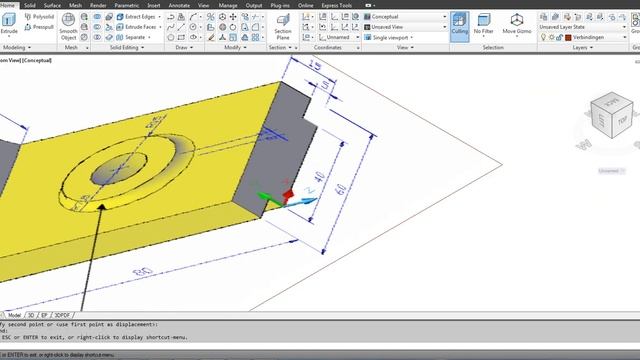Click the TOP face of the ViewCube
The width and height of the screenshot is (640, 360).
tap(622, 120)
